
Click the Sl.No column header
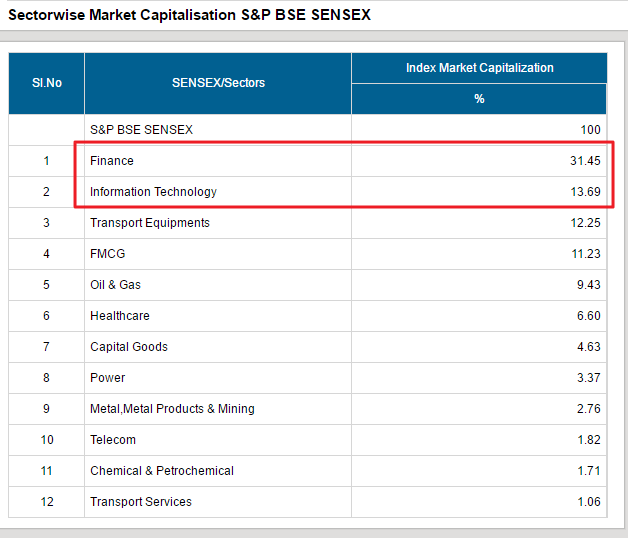click(46, 83)
